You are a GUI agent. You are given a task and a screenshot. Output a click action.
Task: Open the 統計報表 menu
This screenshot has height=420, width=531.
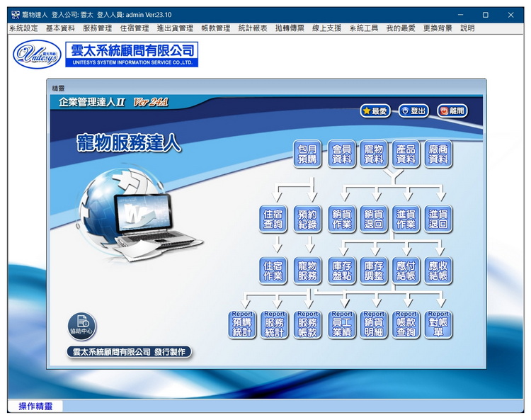point(253,28)
